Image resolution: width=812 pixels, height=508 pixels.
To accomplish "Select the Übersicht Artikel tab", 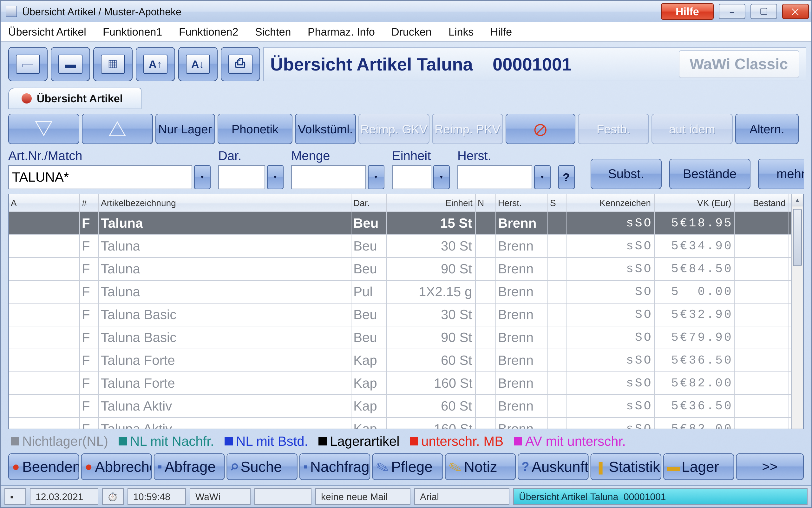I will coord(75,98).
